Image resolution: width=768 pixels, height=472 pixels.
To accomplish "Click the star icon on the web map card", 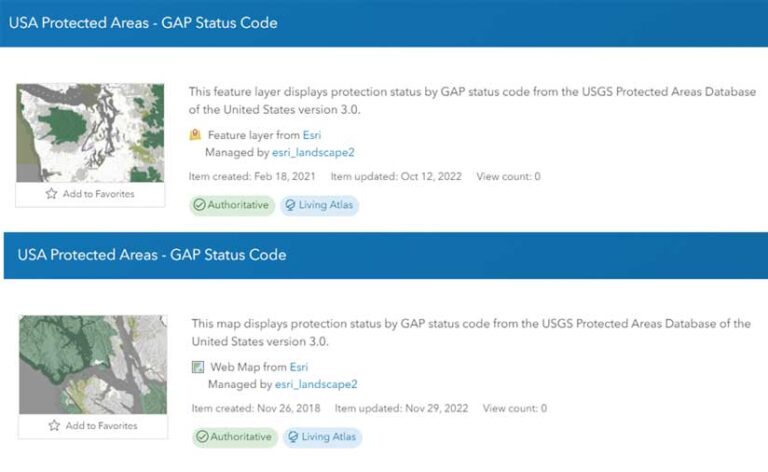I will (54, 426).
